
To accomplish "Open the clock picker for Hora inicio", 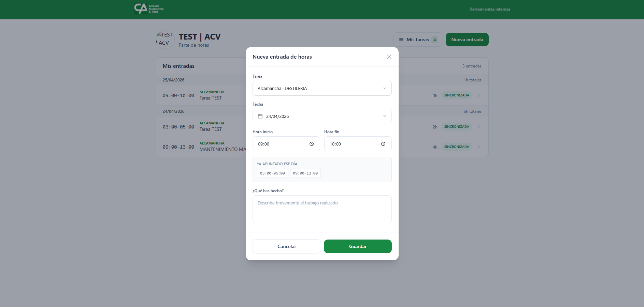I will coord(312,144).
